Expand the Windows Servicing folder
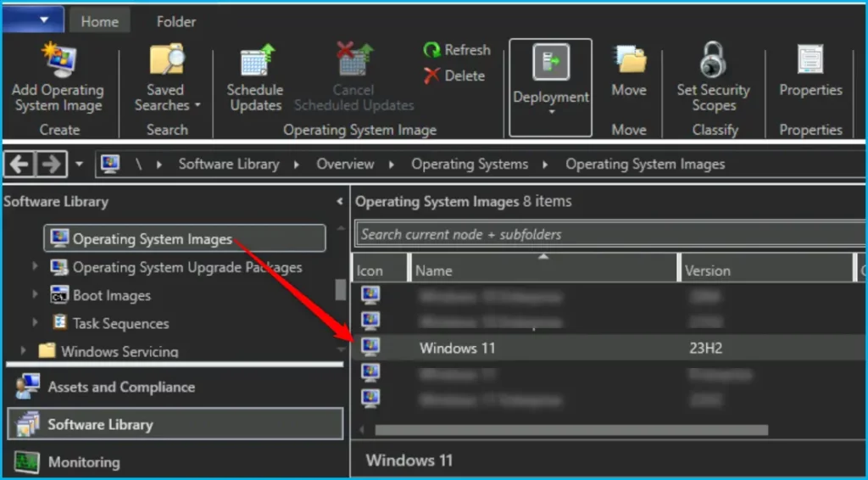Viewport: 868px width, 480px height. pos(23,350)
